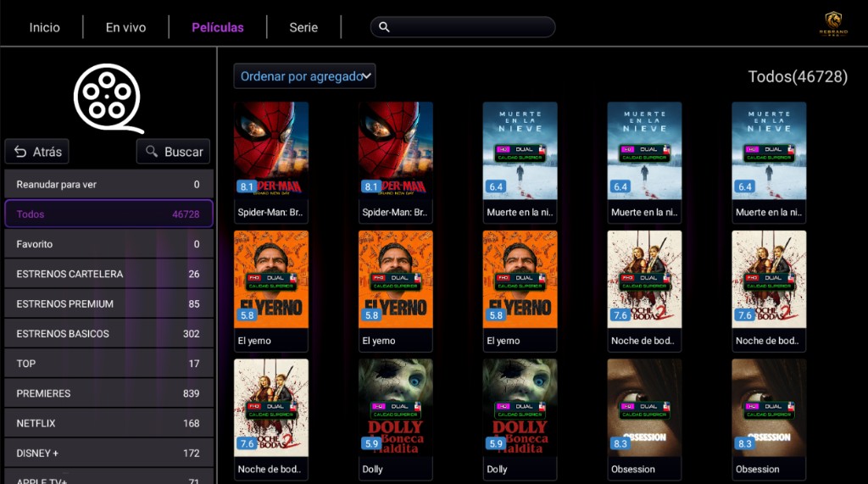This screenshot has width=868, height=484.
Task: Choose ESTRENOS BASICOS category
Action: point(108,333)
